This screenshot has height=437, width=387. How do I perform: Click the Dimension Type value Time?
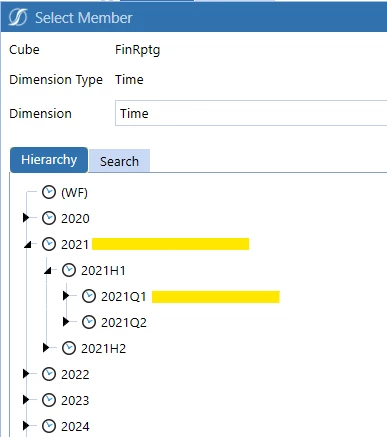(129, 80)
